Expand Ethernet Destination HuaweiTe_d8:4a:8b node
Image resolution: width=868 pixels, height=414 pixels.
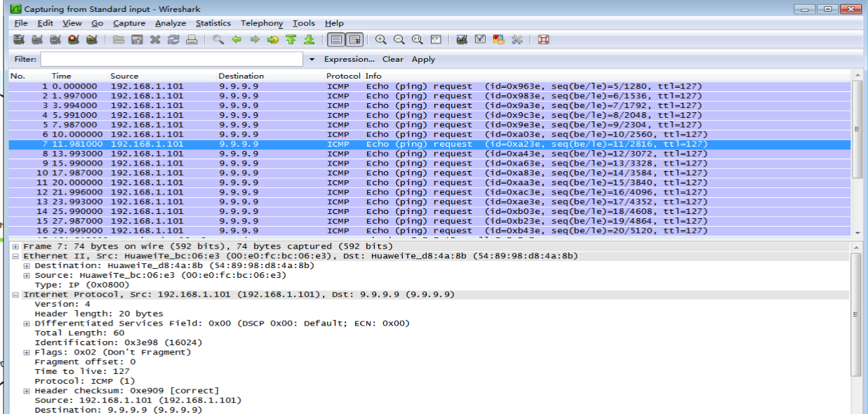coord(27,266)
